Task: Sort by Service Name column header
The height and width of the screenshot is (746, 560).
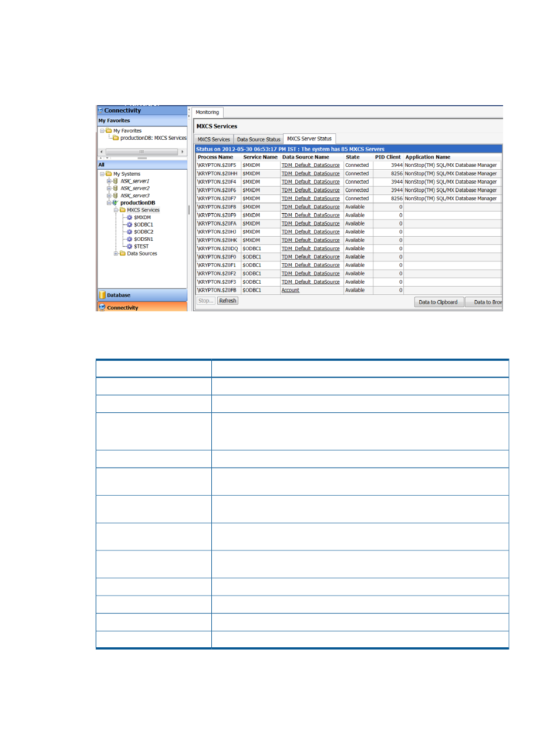Action: click(260, 157)
